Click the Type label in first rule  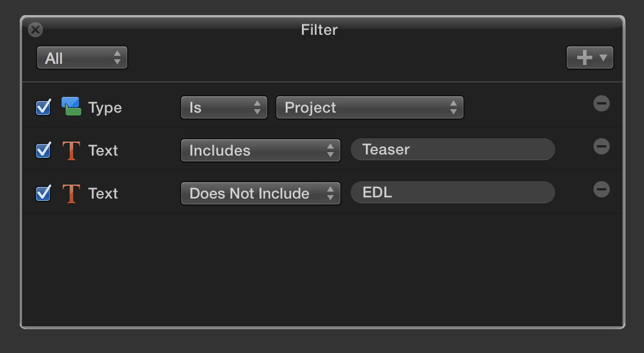(105, 108)
